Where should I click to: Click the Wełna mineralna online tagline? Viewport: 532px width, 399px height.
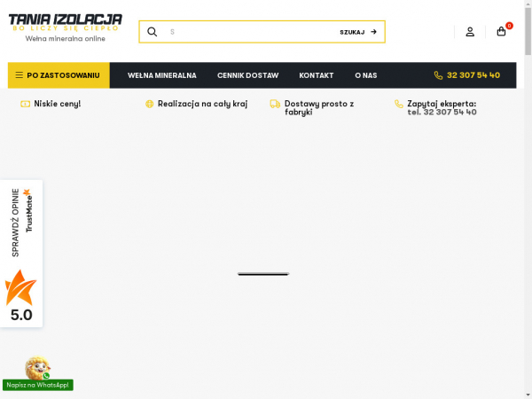point(65,39)
